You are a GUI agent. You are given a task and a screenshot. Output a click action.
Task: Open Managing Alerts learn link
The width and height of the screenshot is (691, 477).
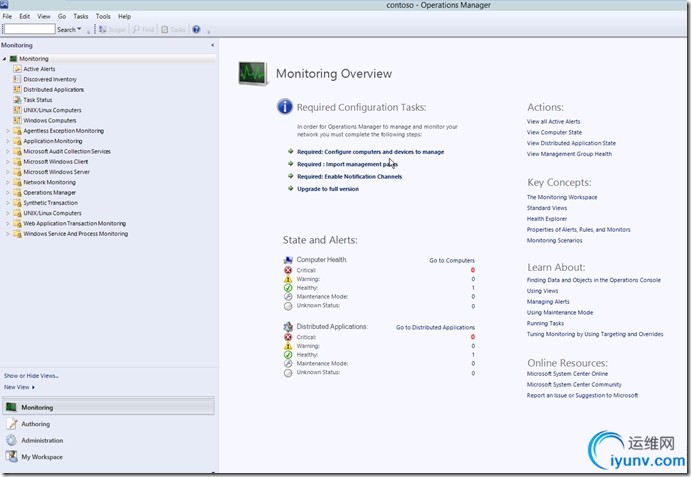click(548, 302)
